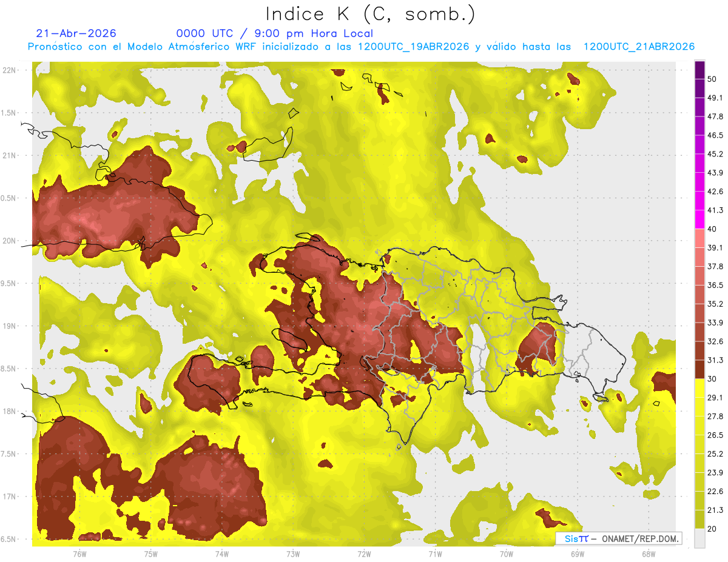Click the 76W longitude axis label
Image resolution: width=728 pixels, height=562 pixels.
click(79, 554)
